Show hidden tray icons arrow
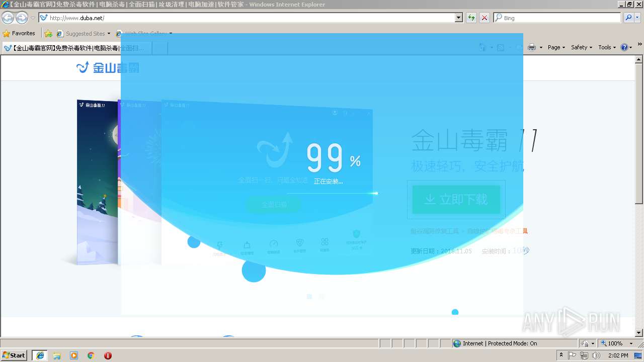 (x=561, y=355)
